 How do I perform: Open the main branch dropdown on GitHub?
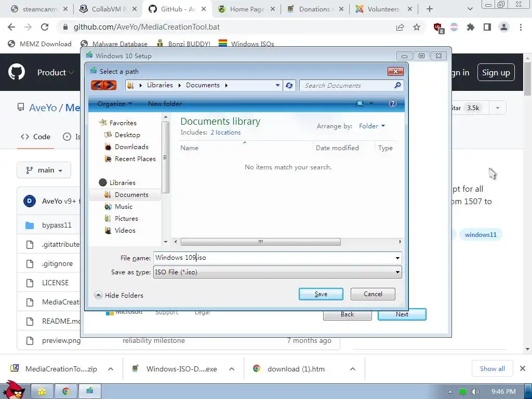[44, 170]
